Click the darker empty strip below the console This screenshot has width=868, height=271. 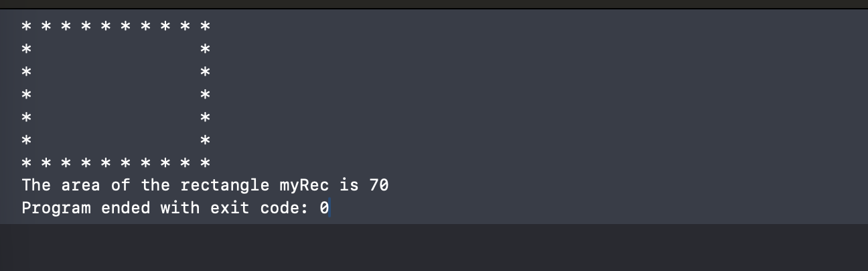pyautogui.click(x=434, y=248)
